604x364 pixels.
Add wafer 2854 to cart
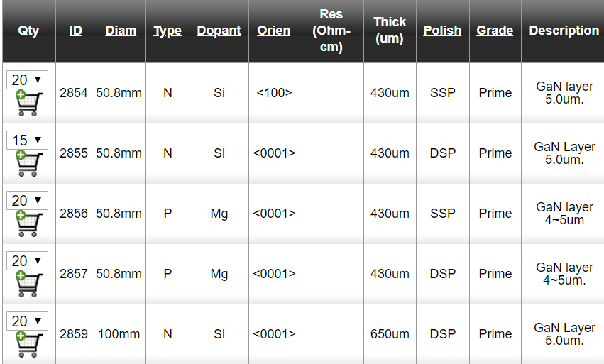[x=27, y=104]
